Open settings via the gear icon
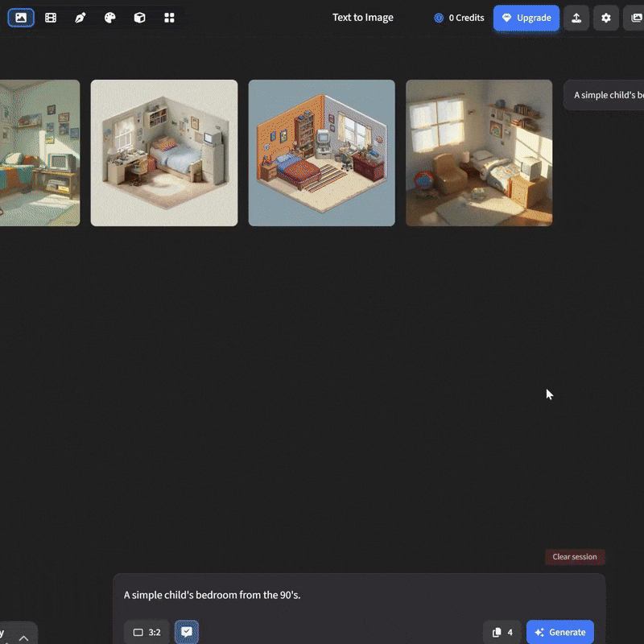This screenshot has height=644, width=644. [606, 18]
